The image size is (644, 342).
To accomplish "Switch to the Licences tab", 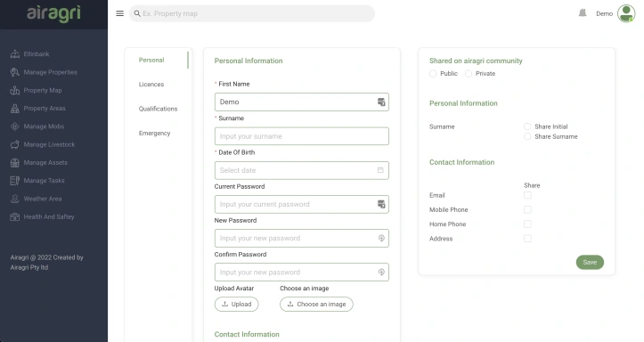I will pyautogui.click(x=151, y=85).
